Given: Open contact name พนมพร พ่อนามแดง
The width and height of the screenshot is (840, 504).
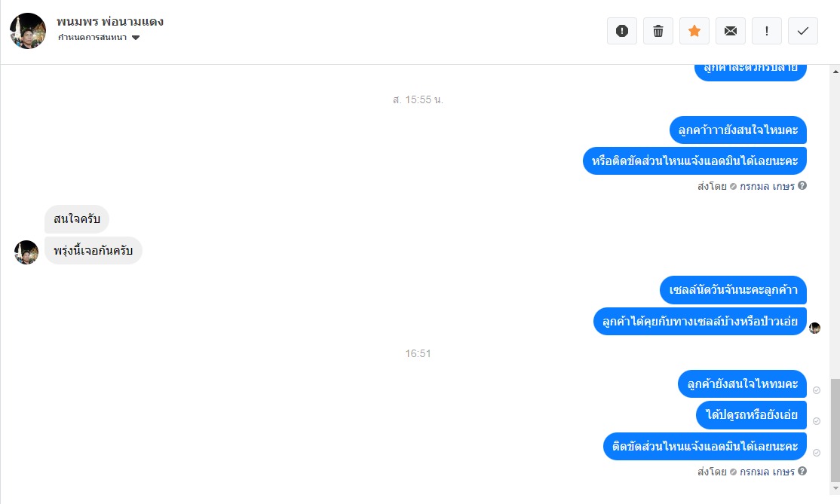Looking at the screenshot, I should [110, 22].
